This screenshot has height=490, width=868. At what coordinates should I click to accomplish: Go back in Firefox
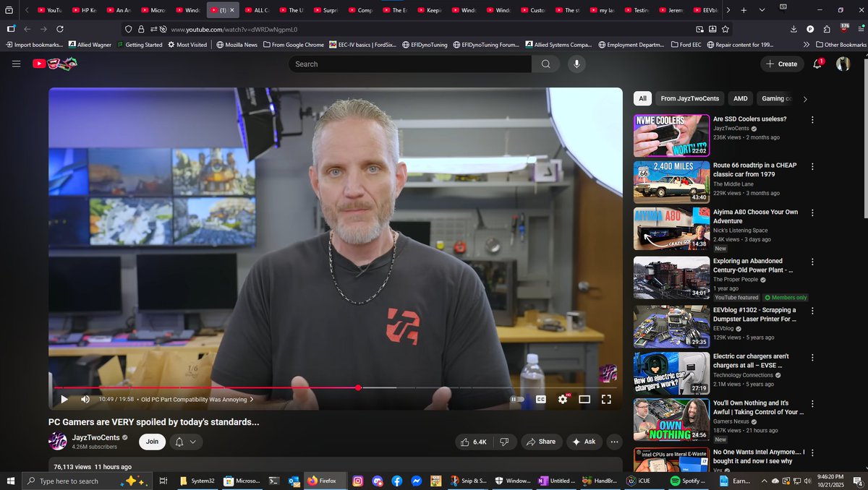coord(27,29)
